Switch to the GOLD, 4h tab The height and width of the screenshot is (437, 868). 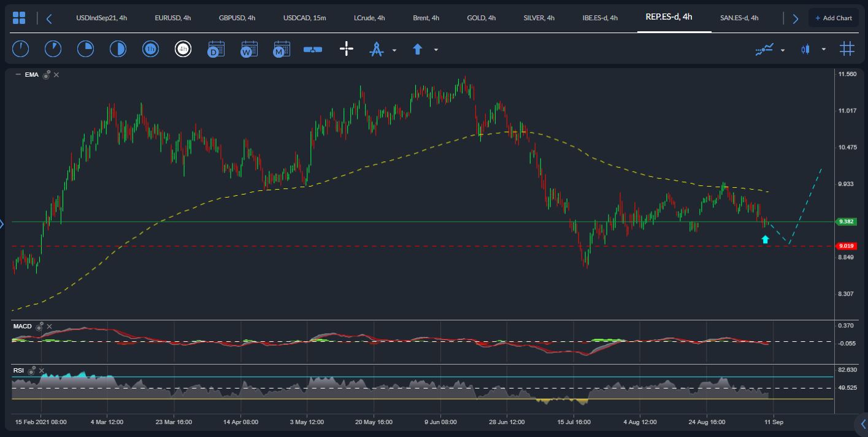click(481, 18)
